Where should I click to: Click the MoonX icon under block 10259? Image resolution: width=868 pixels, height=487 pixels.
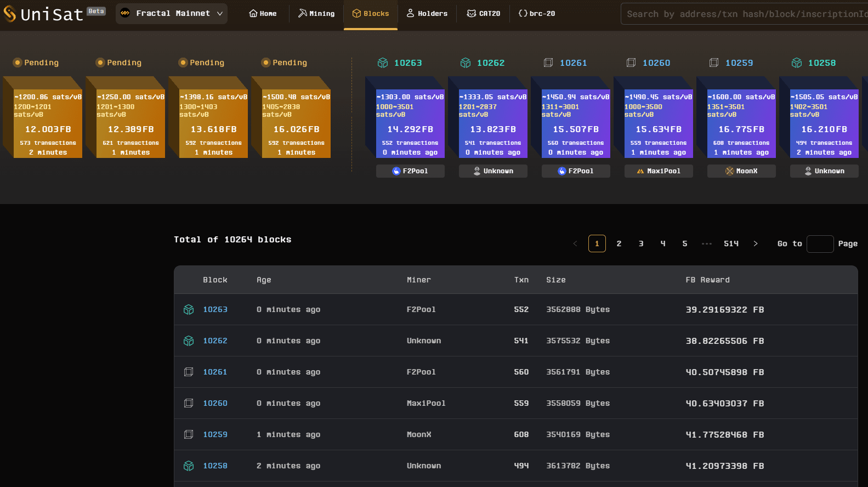point(729,171)
